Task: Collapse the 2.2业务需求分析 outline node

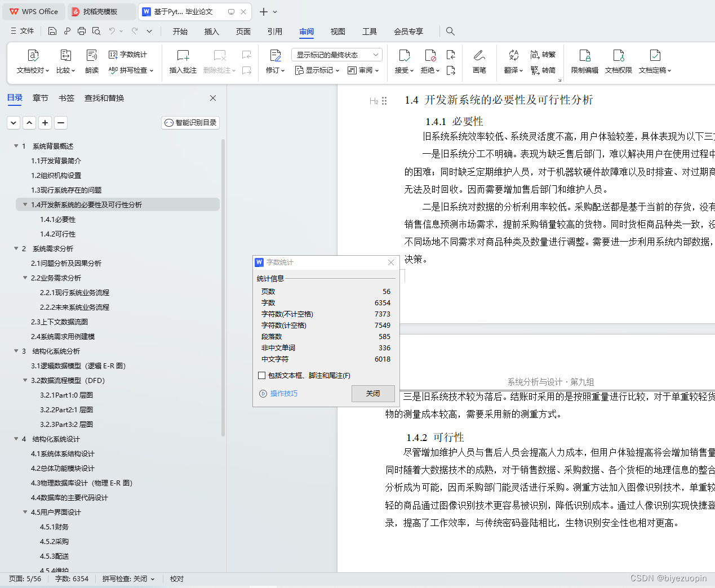Action: [25, 278]
